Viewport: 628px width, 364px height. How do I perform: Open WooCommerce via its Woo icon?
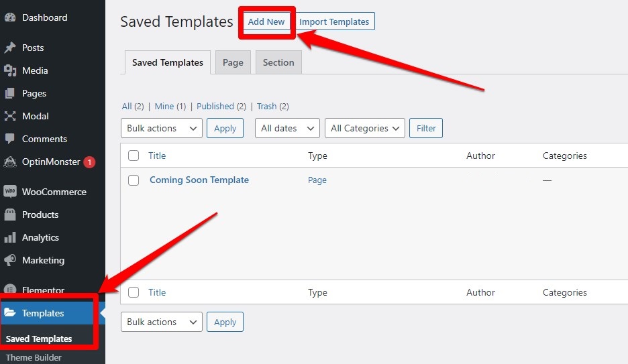point(10,192)
